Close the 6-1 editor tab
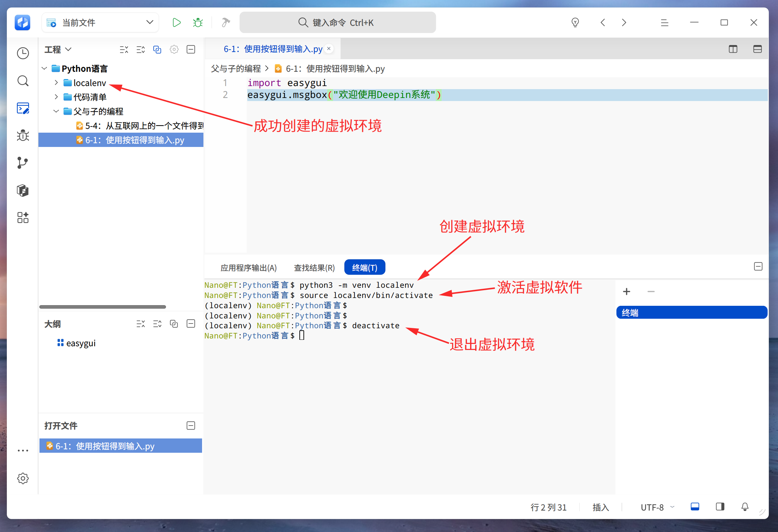778x532 pixels. tap(329, 49)
